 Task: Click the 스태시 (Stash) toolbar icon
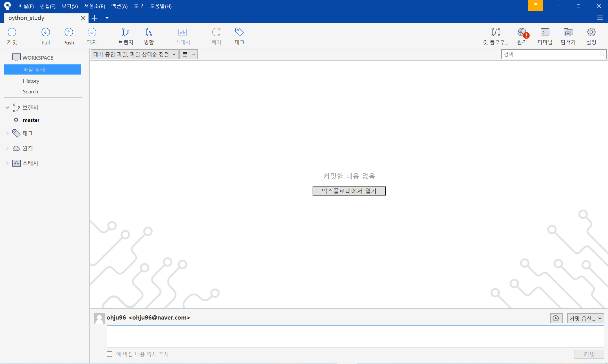(182, 32)
